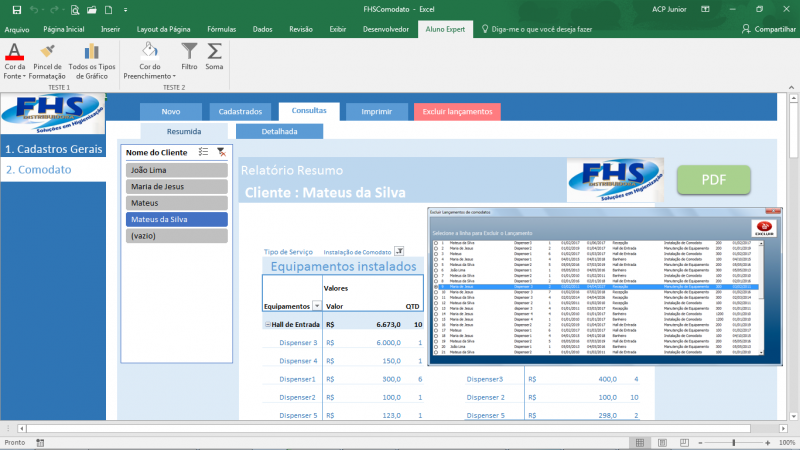This screenshot has width=800, height=450.
Task: Select radio button for row 6 João Lima
Action: [435, 270]
